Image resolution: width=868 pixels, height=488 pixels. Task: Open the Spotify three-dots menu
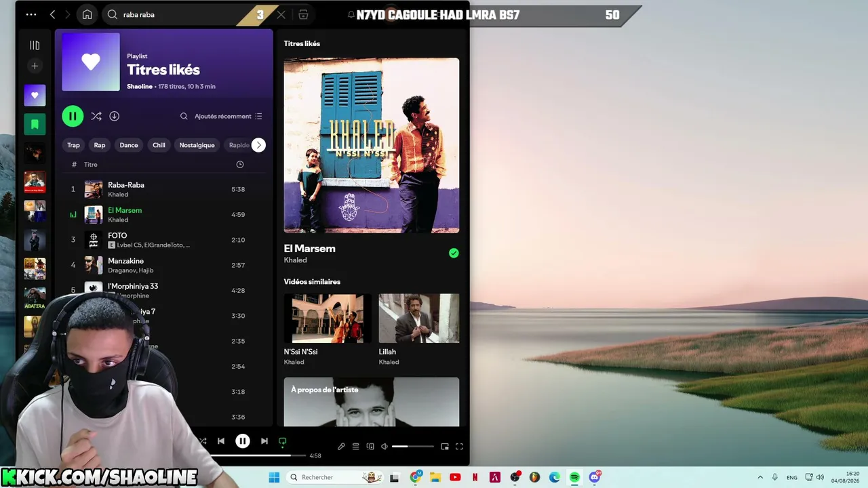tap(31, 14)
